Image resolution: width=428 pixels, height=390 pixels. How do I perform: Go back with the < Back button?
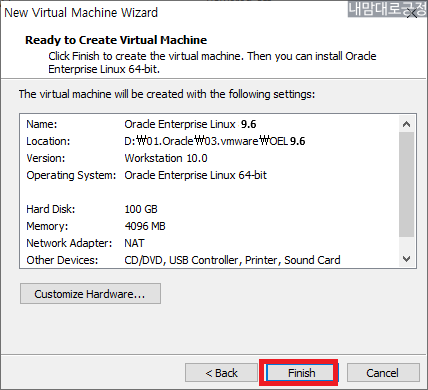point(221,372)
